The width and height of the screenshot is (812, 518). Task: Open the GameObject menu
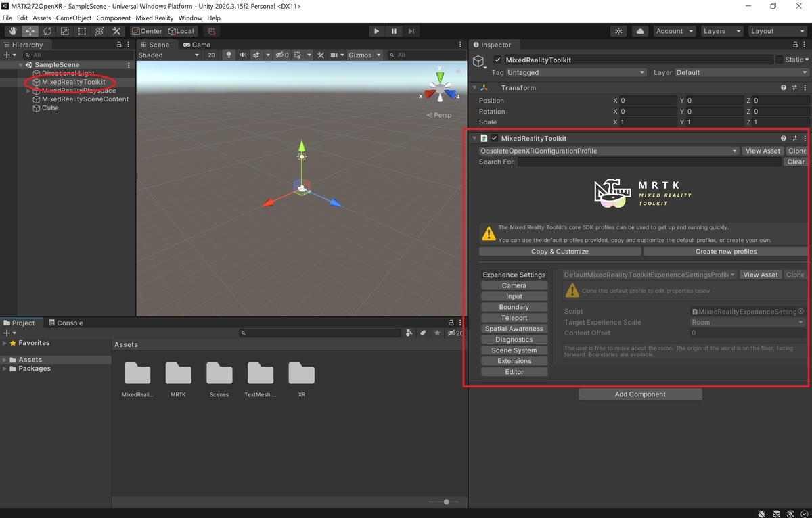coord(73,18)
